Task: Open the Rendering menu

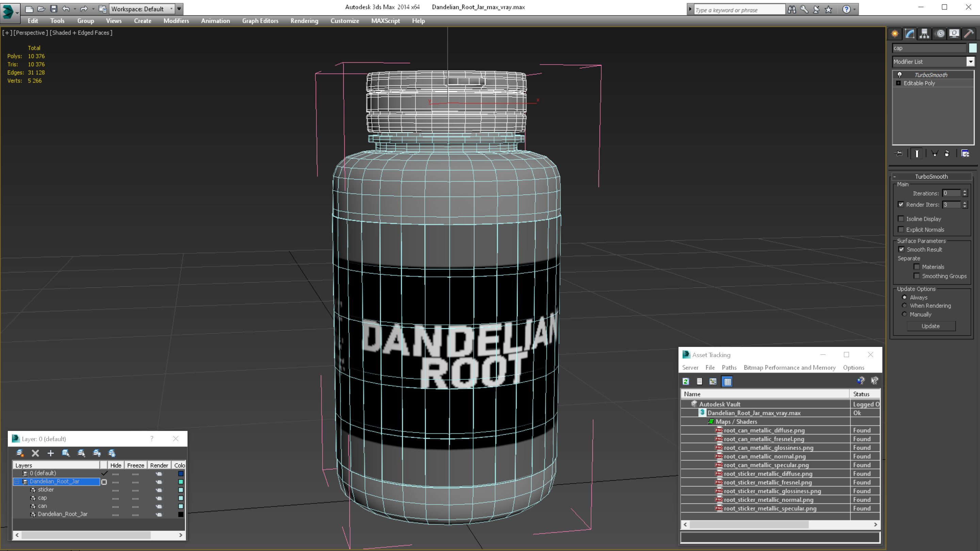Action: (304, 21)
